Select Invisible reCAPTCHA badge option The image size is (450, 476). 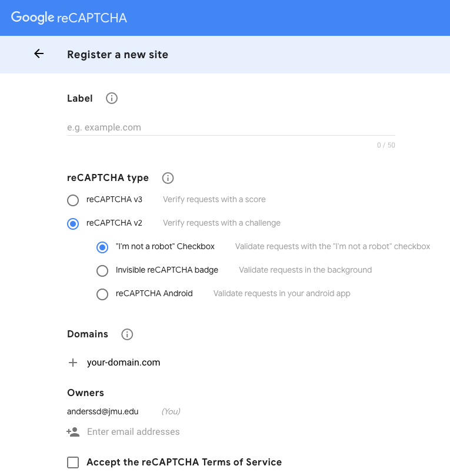click(x=102, y=270)
